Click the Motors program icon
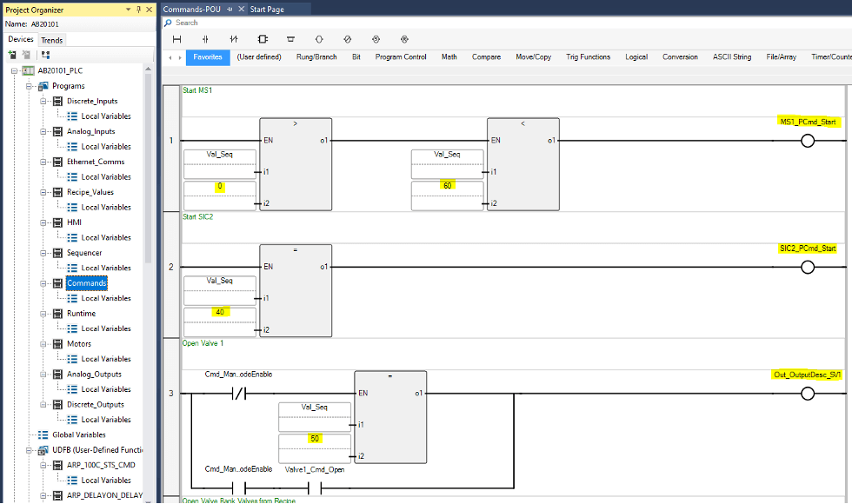 [57, 344]
